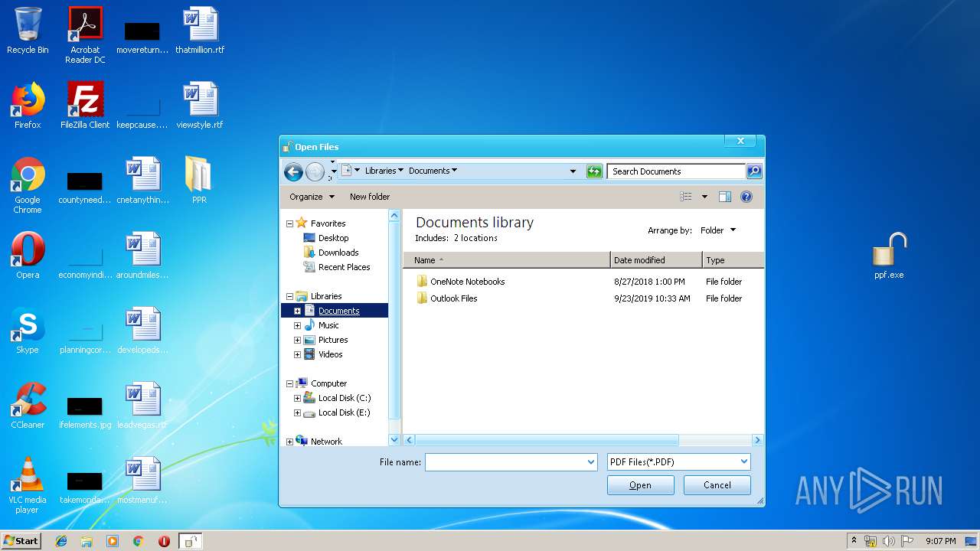Open the Start menu
The width and height of the screenshot is (980, 551).
(21, 541)
